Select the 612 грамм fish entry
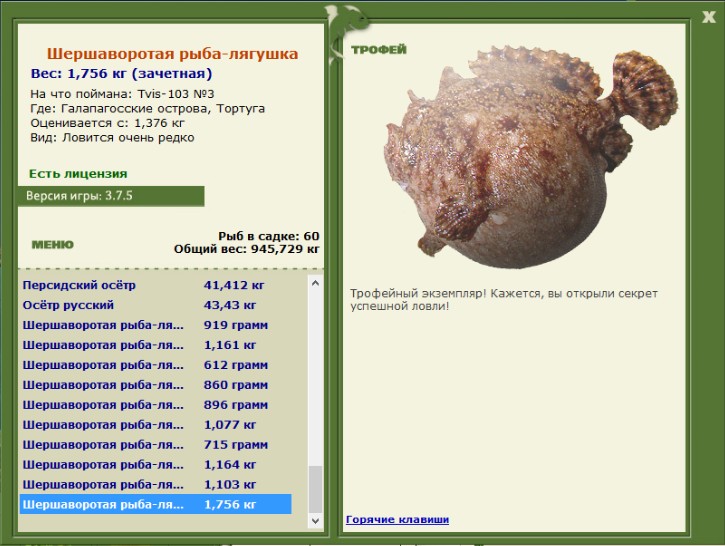 pyautogui.click(x=155, y=365)
